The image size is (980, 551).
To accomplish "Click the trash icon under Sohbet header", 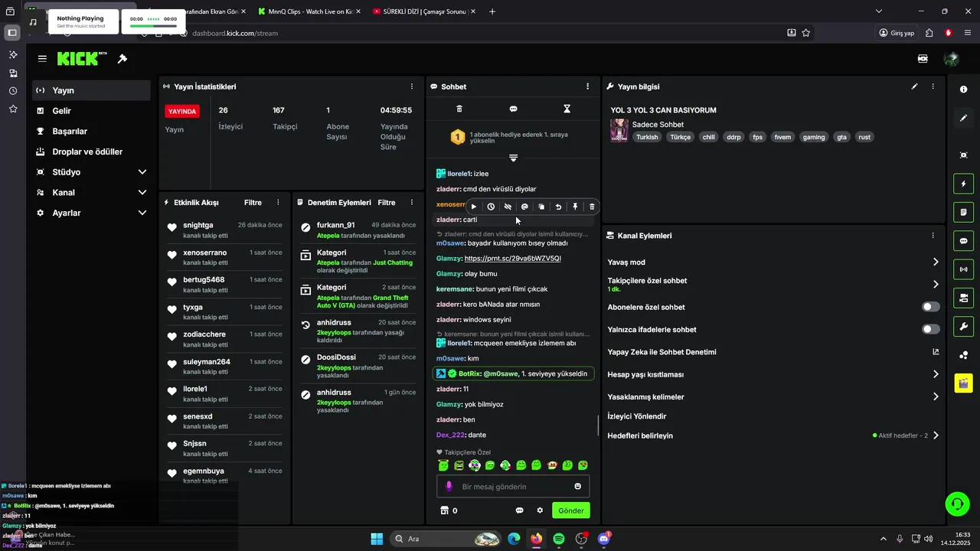I will tap(459, 109).
